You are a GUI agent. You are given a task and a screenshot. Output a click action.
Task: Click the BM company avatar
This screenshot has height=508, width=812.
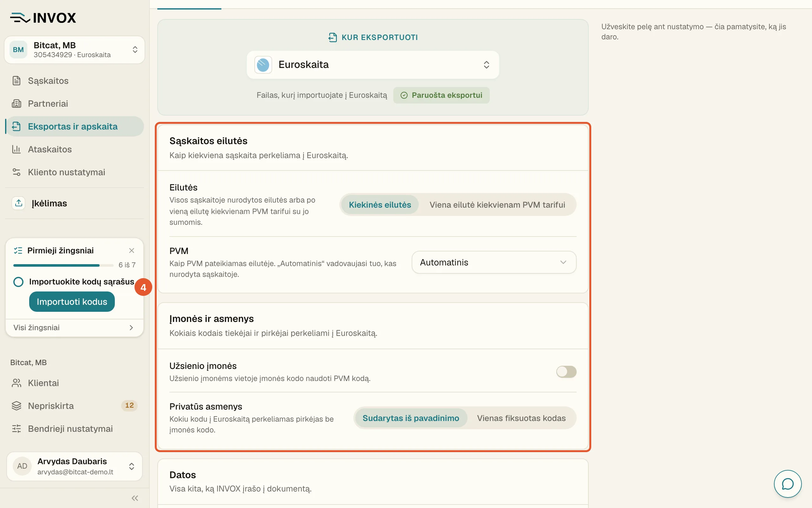[x=18, y=50]
